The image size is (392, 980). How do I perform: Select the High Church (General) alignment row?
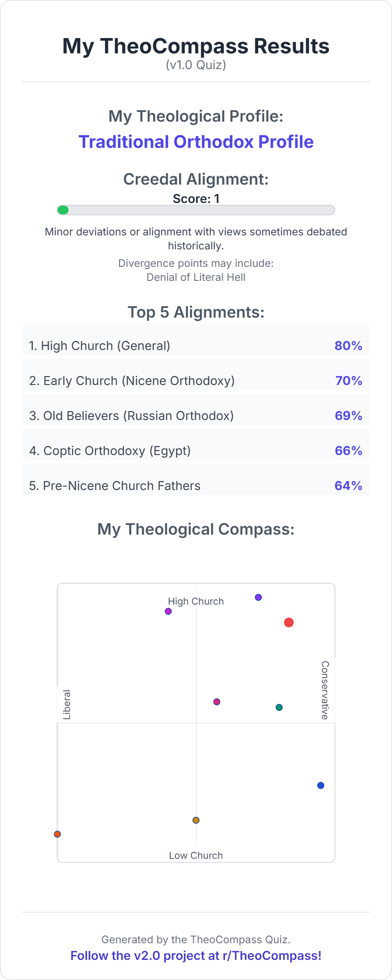tap(196, 345)
